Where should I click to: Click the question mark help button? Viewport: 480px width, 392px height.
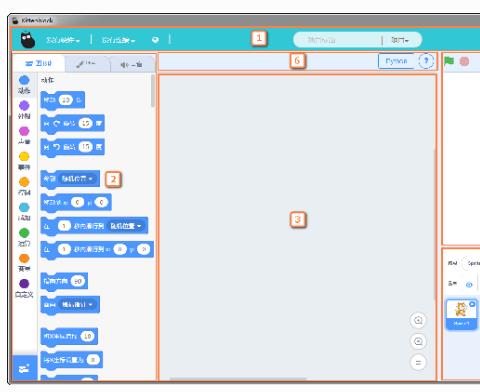coord(426,61)
